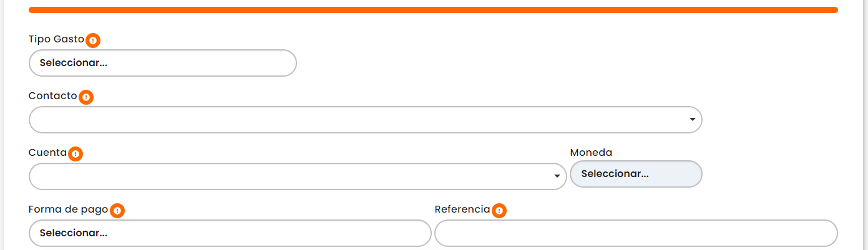This screenshot has width=868, height=250.
Task: Click inside the Cuenta combo box field
Action: [287, 176]
